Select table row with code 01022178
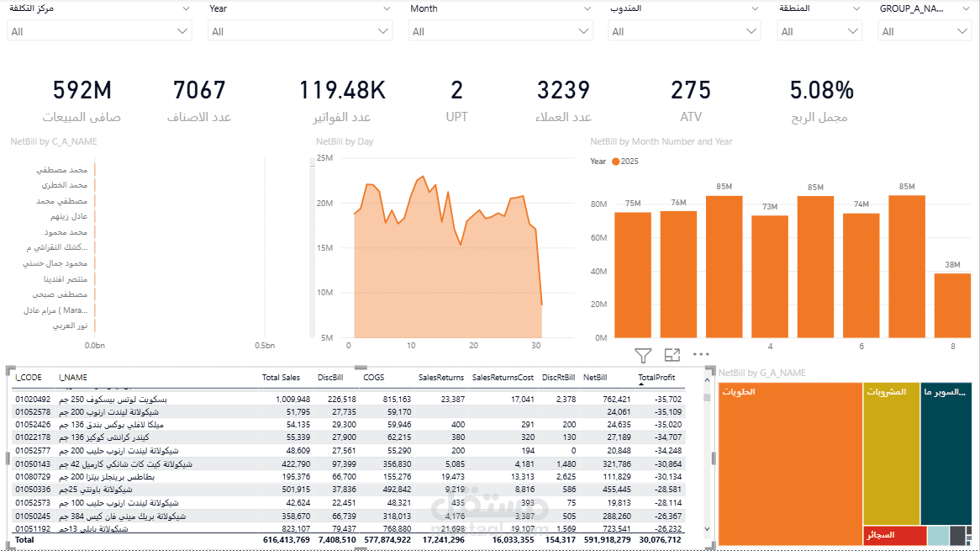980x551 pixels. [349, 437]
